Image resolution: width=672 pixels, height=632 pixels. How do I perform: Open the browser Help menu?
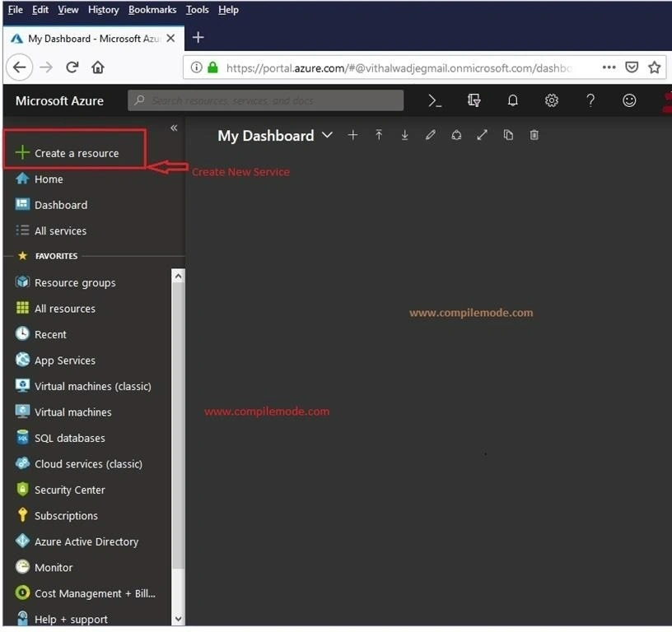(x=228, y=9)
